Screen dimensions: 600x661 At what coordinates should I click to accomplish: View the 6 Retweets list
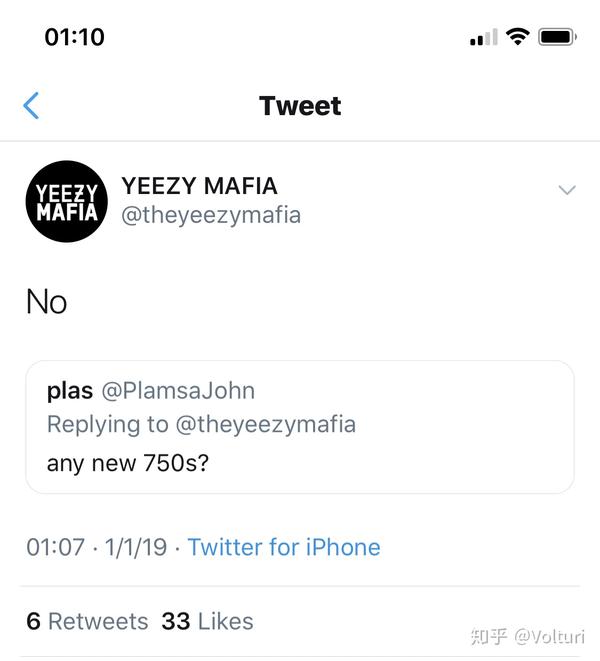[x=87, y=621]
